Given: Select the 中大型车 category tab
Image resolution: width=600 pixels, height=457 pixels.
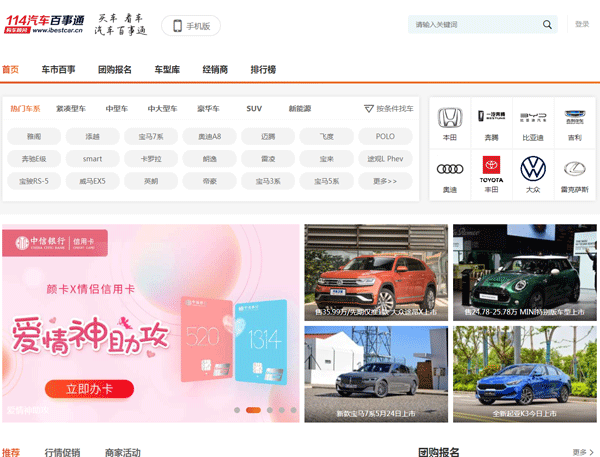Looking at the screenshot, I should pyautogui.click(x=162, y=109).
